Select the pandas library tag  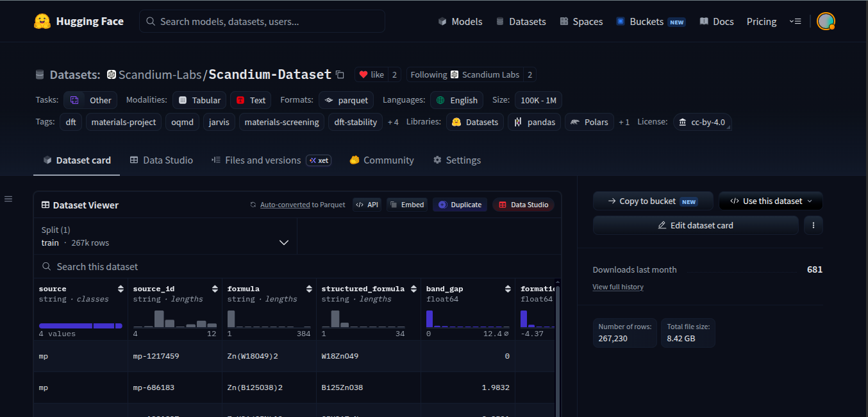534,122
